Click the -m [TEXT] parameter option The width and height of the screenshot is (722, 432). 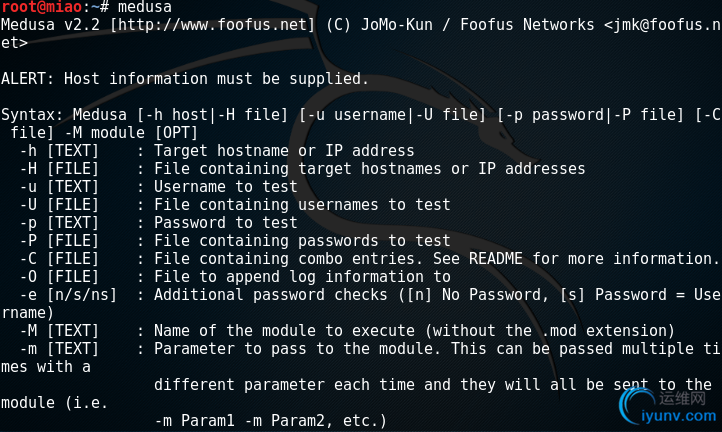(x=59, y=348)
